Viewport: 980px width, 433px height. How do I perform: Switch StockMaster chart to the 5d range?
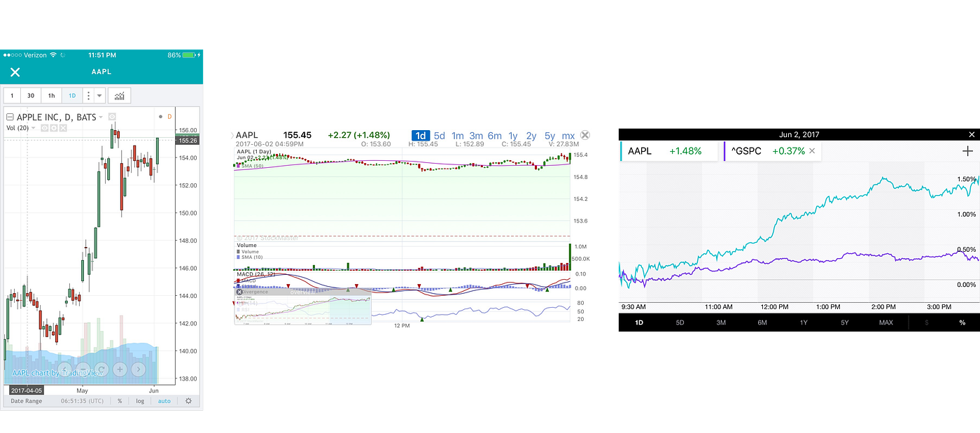pos(439,136)
